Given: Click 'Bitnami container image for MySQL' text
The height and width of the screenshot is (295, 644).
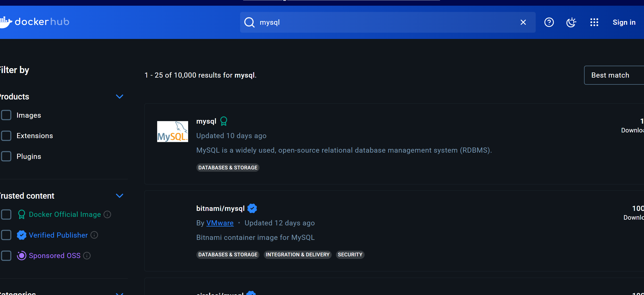Looking at the screenshot, I should click(255, 237).
